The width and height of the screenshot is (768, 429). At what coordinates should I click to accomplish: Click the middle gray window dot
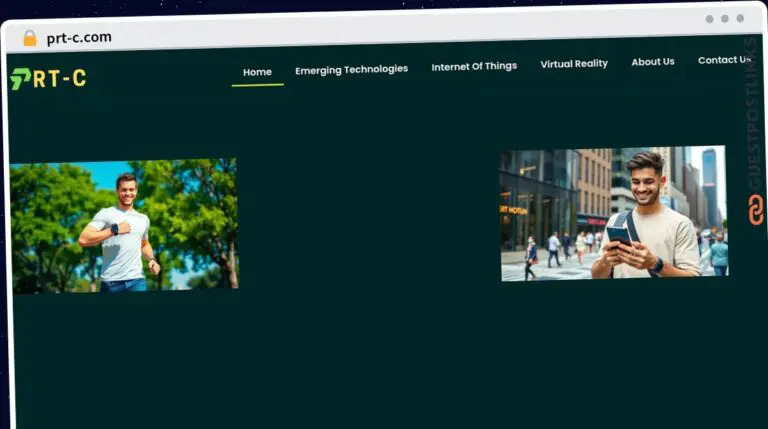725,19
